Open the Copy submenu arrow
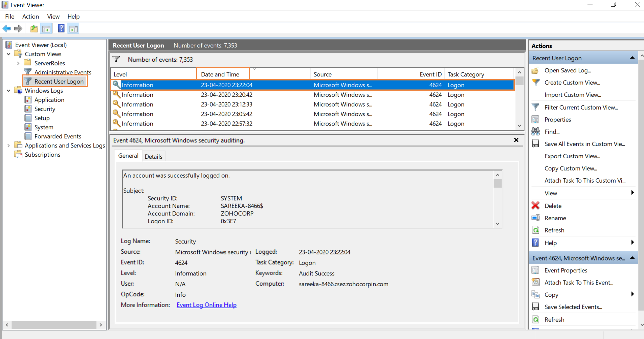This screenshot has height=339, width=644. (632, 294)
